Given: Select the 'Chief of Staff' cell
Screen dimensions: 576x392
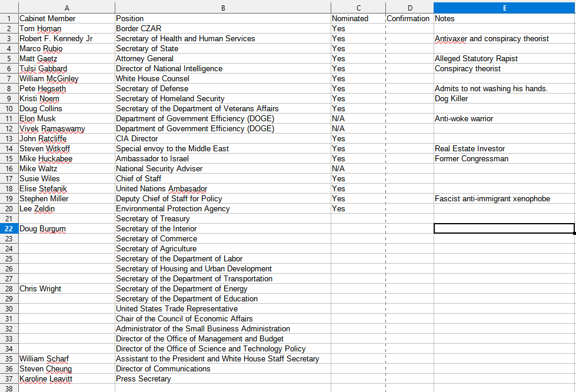Looking at the screenshot, I should pos(222,178).
